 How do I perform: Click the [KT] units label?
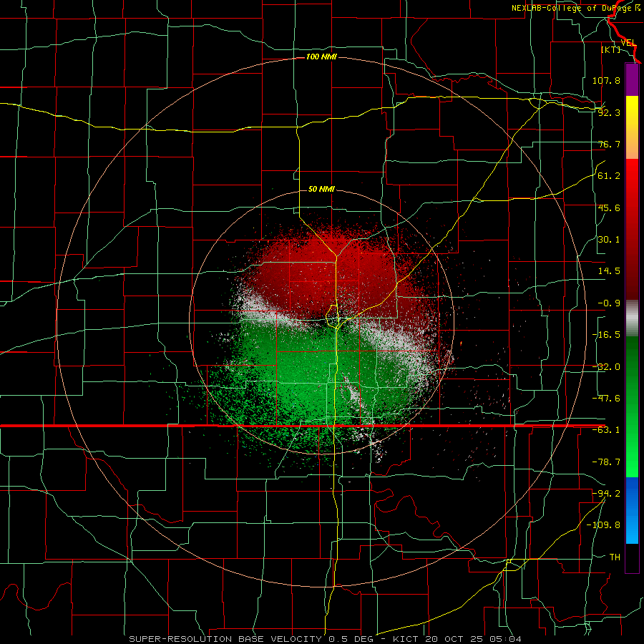611,49
